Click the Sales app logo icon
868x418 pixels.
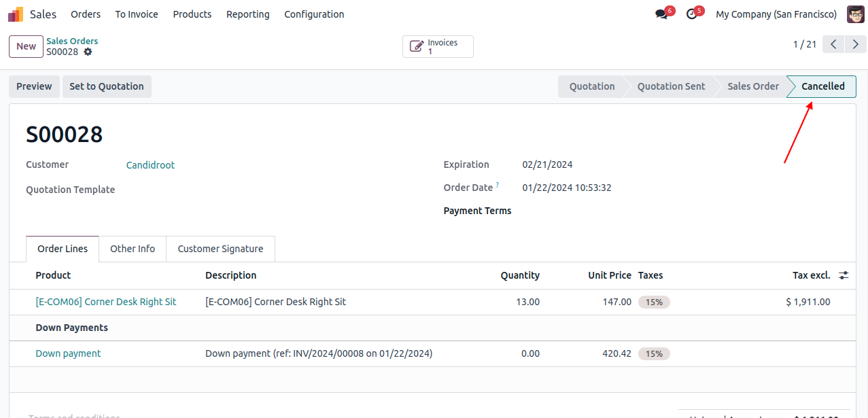[16, 14]
